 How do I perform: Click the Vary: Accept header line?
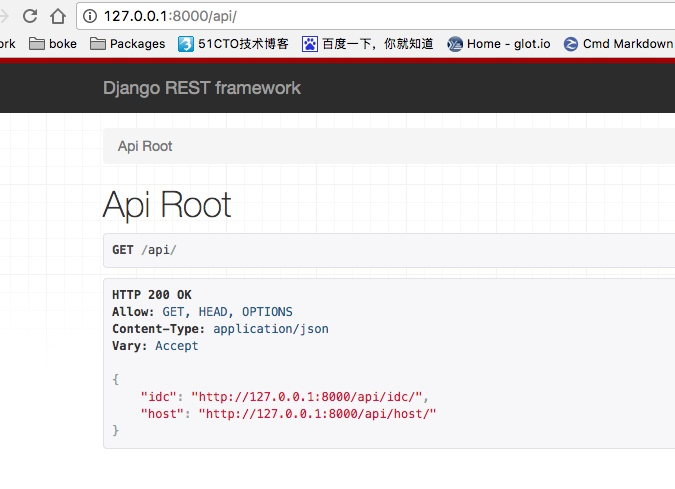point(155,346)
